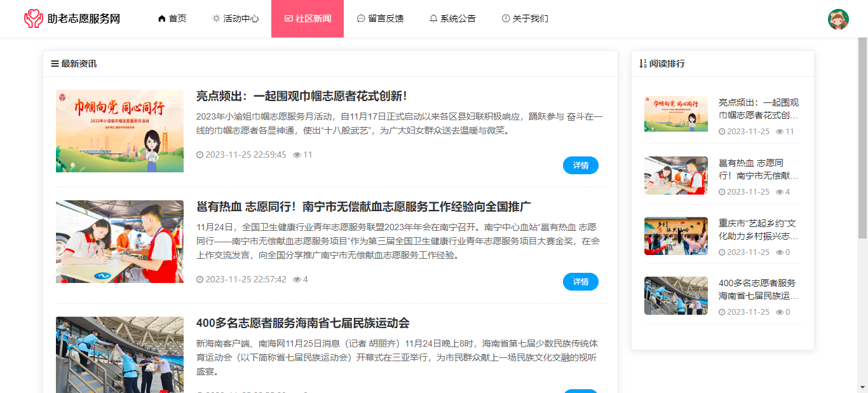
Task: Open ranking item 400多名志愿者服务海南省七届民族运动
Action: (x=757, y=289)
